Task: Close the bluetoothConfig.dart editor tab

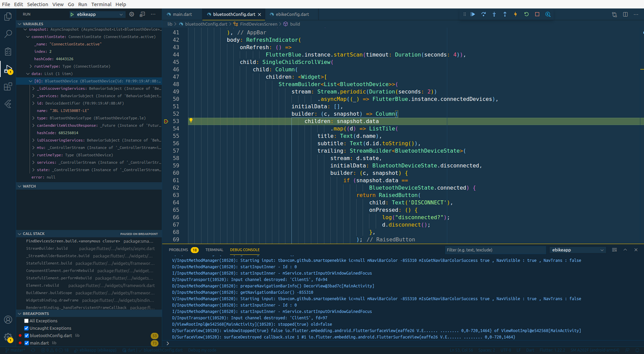Action: click(260, 15)
